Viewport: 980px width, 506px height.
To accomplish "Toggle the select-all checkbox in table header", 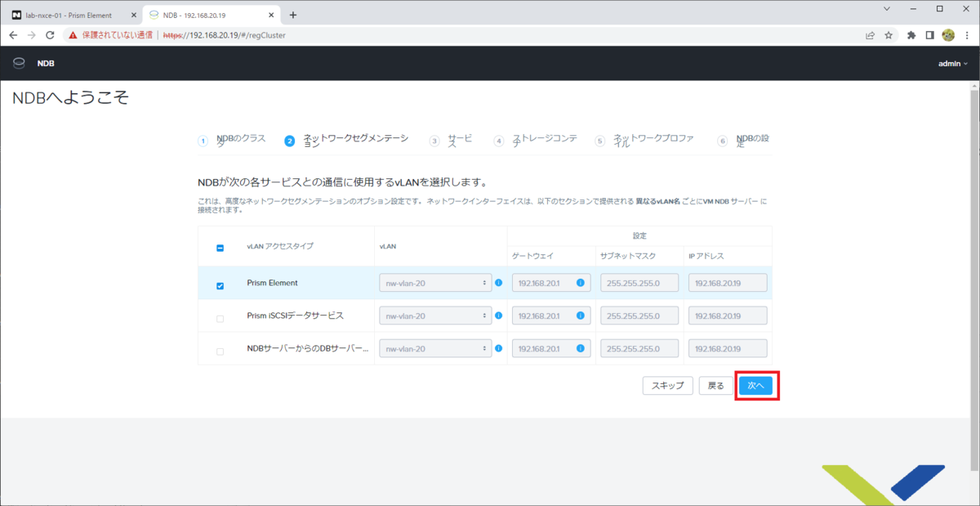I will point(220,248).
